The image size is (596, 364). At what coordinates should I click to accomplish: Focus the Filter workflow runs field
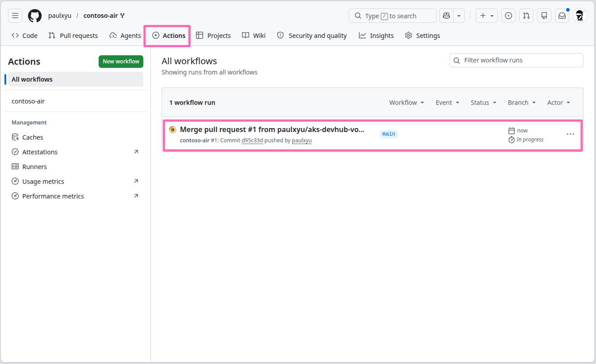tap(516, 60)
